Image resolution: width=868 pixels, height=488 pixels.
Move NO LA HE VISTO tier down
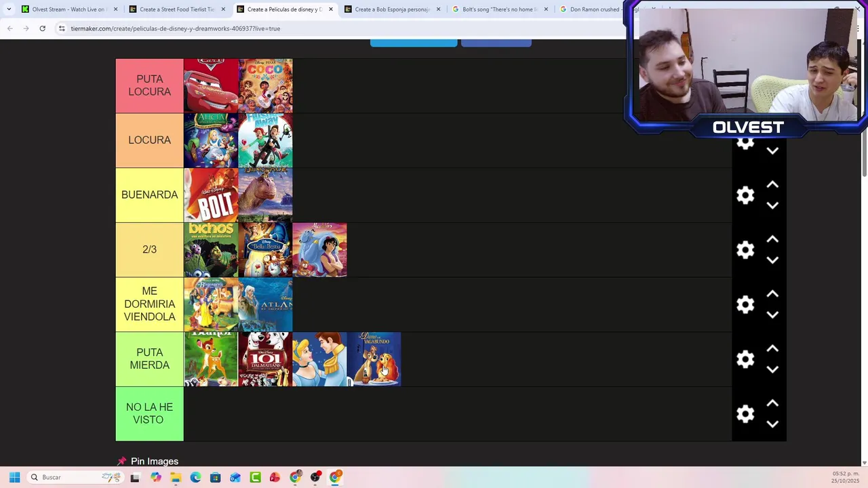click(772, 424)
